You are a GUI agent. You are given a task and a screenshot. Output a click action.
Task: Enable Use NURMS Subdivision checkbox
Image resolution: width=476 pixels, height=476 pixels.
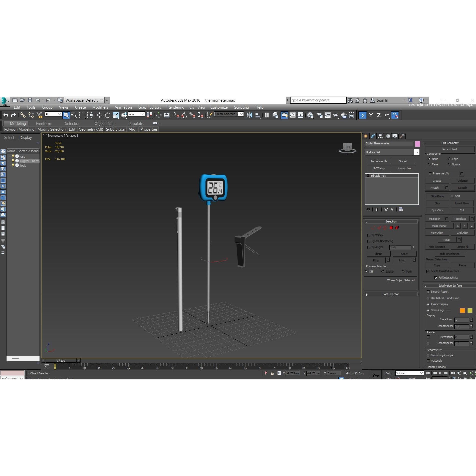[428, 298]
